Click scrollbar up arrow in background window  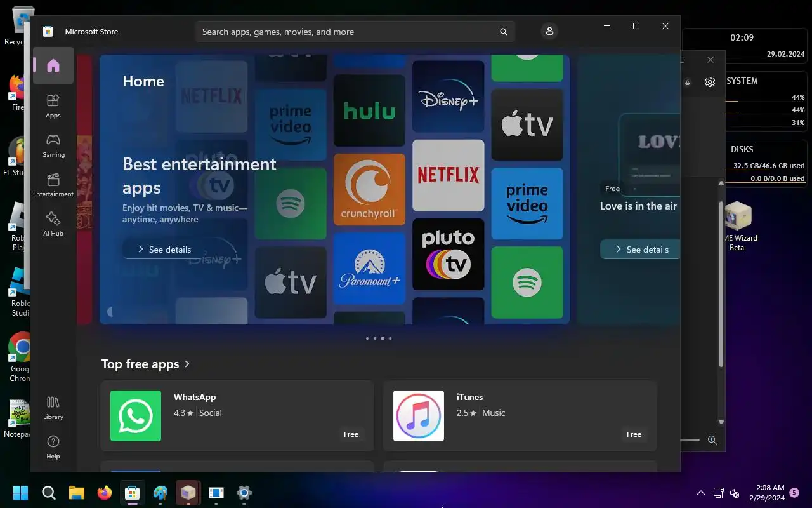tap(721, 184)
